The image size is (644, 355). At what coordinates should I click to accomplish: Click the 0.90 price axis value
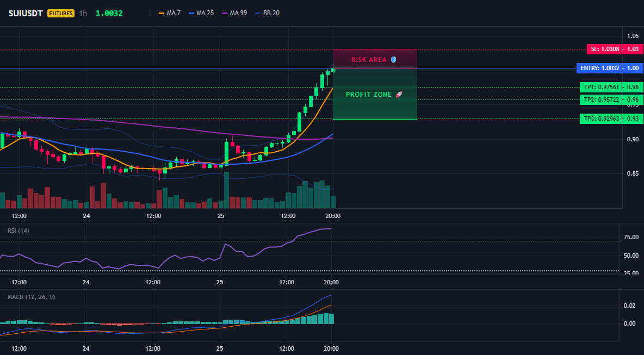(633, 140)
